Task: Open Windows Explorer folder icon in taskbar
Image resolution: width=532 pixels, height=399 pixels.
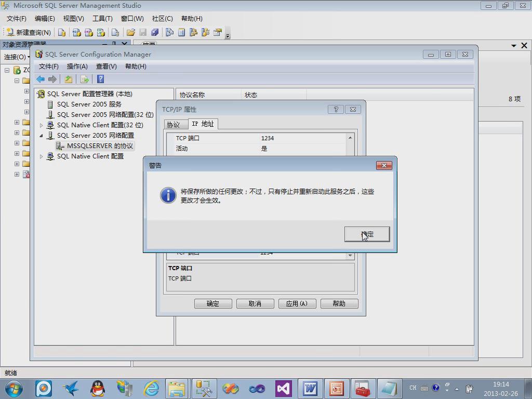Action: [x=177, y=389]
